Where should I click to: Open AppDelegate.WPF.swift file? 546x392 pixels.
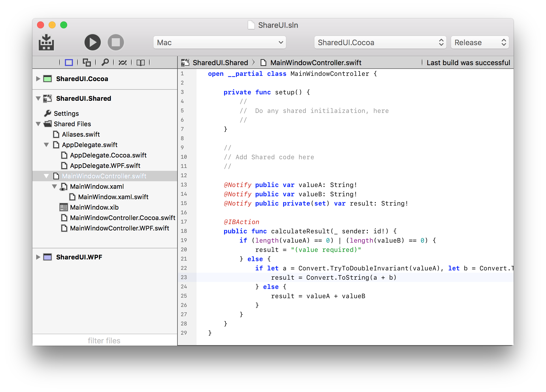coord(105,166)
